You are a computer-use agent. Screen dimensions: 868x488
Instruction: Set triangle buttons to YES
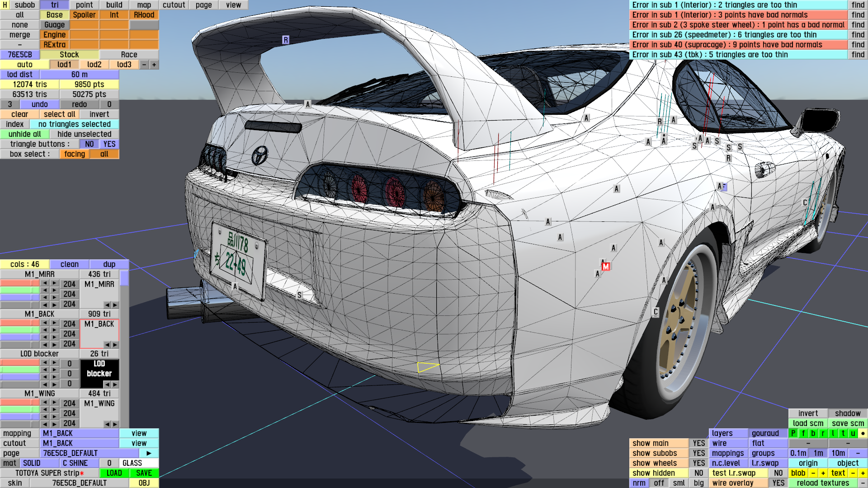[109, 144]
